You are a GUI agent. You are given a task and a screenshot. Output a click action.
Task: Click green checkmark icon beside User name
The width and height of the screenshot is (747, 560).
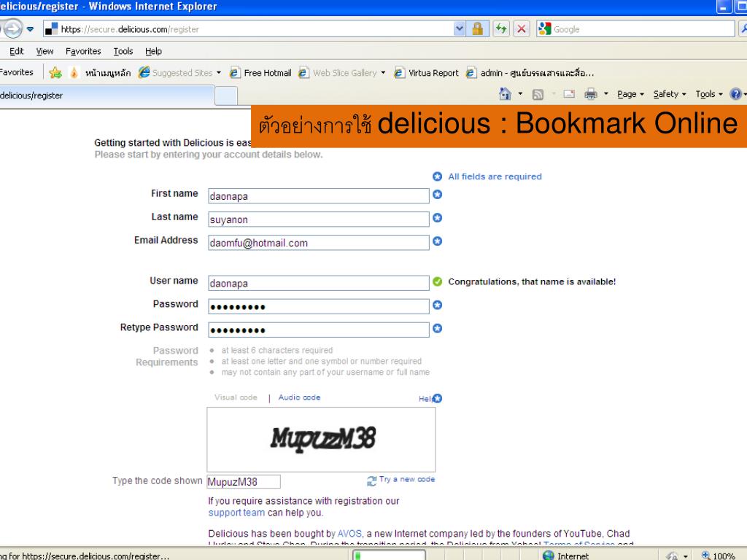click(x=438, y=281)
